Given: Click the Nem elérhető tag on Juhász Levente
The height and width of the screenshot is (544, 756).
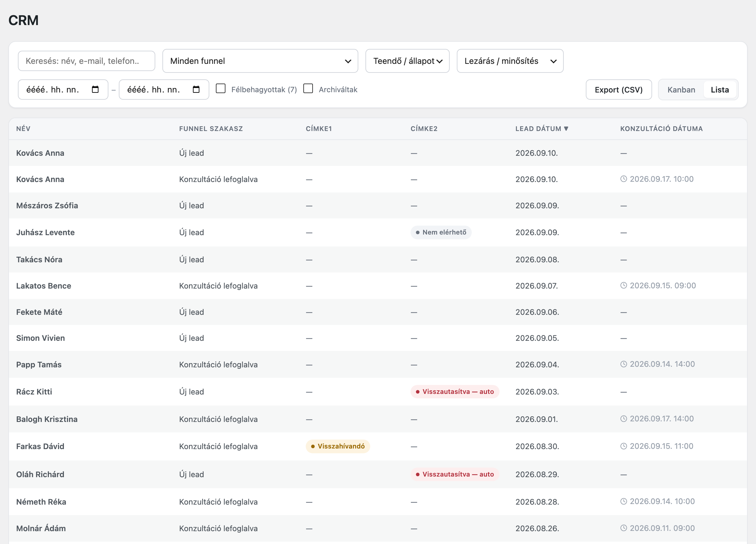Looking at the screenshot, I should (441, 232).
